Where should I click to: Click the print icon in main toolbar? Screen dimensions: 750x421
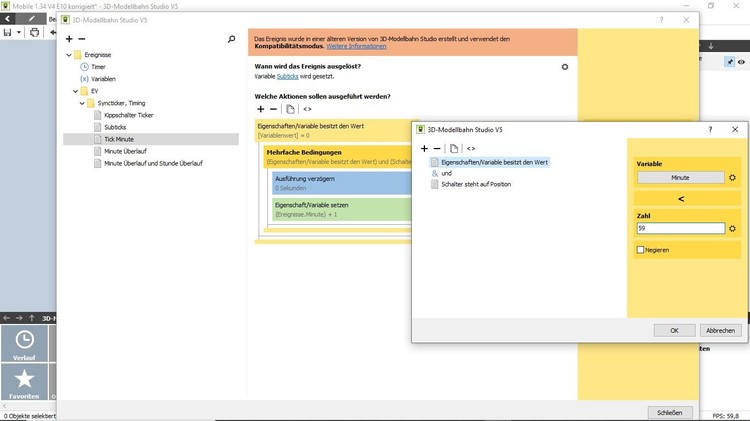pos(34,33)
